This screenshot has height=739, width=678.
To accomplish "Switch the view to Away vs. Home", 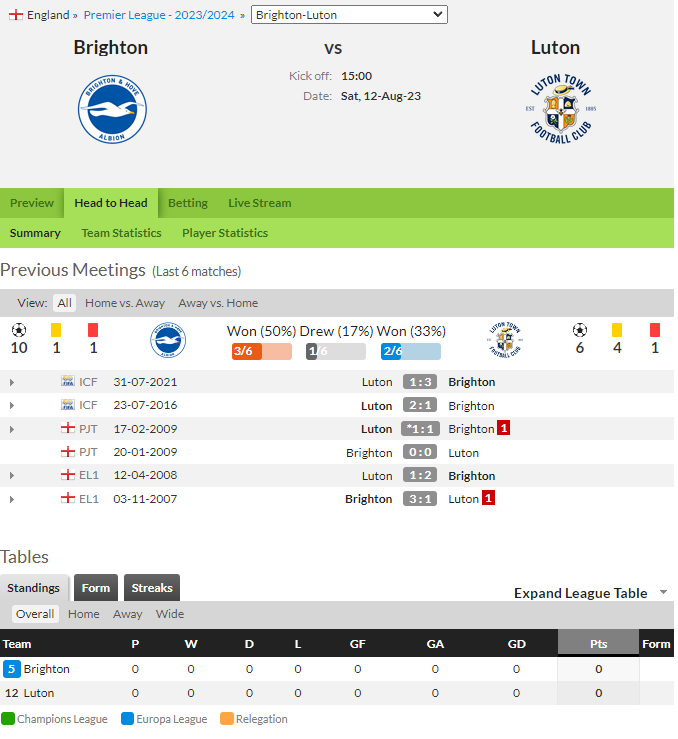I will pos(218,303).
